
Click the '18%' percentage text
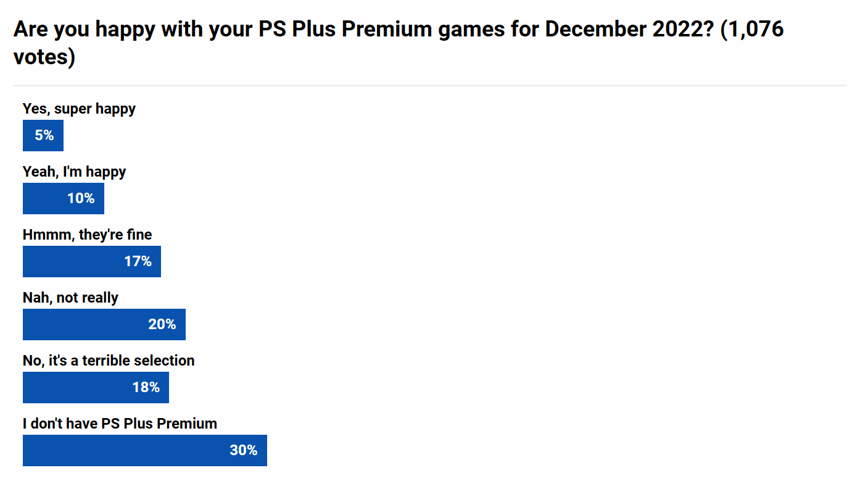(146, 387)
